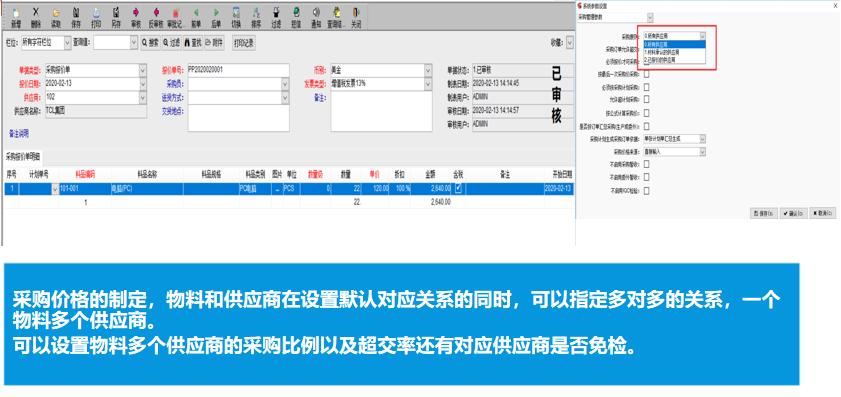Screen dimensions: 841x397
Task: Toggle the 含税 checkbox in row 1
Action: 458,188
